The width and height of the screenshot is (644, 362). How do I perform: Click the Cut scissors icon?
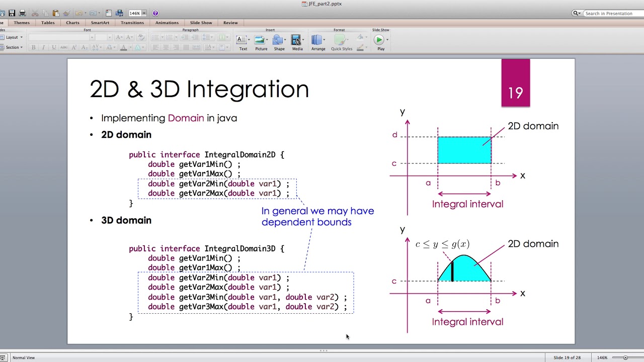35,13
